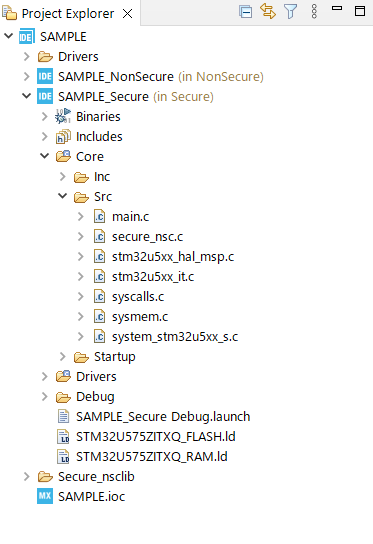Open the View Menu three-dots icon
This screenshot has height=544, width=373.
(314, 12)
